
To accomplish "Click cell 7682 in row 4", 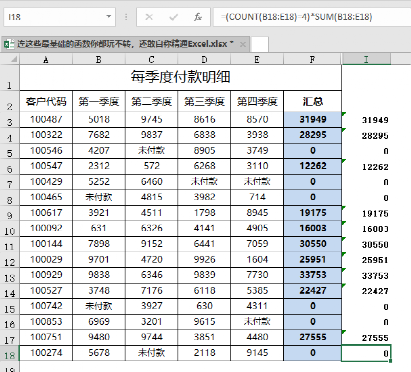I will tap(99, 135).
